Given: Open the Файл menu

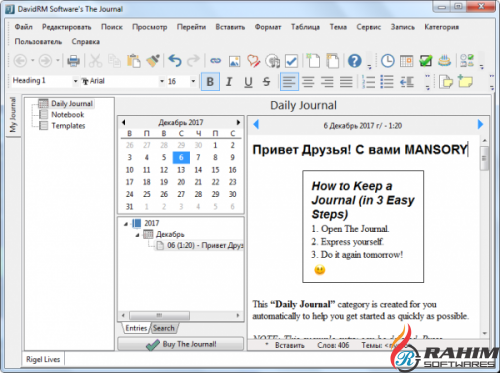Looking at the screenshot, I should [x=23, y=27].
